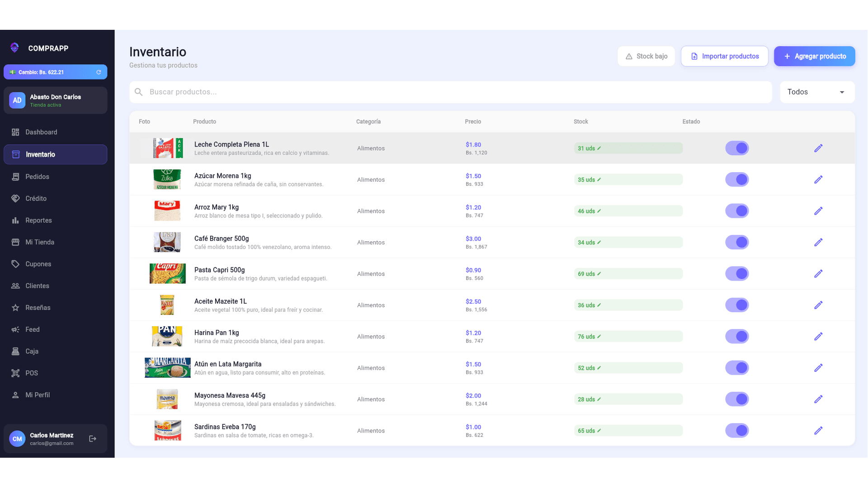Click Importar productos button
This screenshot has width=868, height=488.
[x=725, y=56]
